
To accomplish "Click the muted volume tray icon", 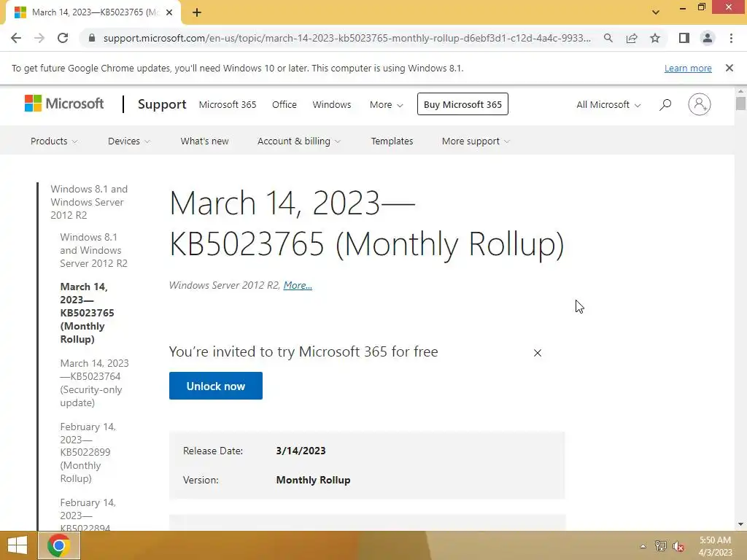I will 678,546.
